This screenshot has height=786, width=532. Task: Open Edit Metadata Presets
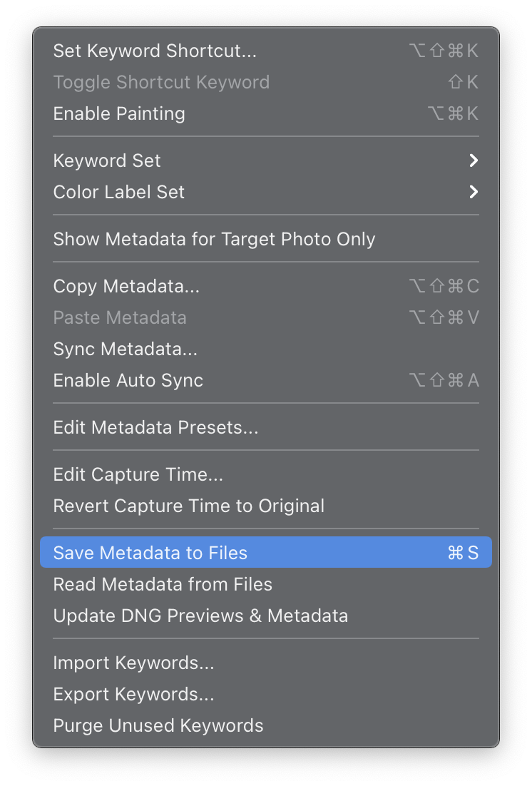tap(155, 427)
